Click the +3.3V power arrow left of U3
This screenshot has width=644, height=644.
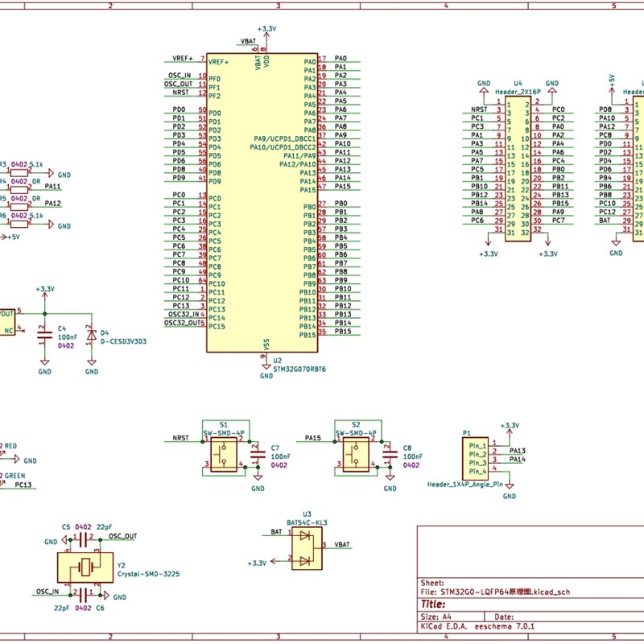point(263,563)
